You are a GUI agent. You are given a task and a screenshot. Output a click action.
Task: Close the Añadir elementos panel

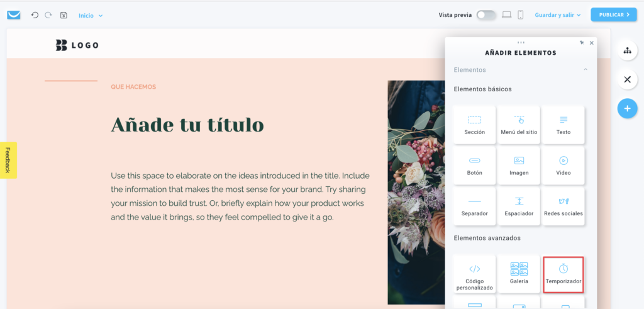point(591,43)
